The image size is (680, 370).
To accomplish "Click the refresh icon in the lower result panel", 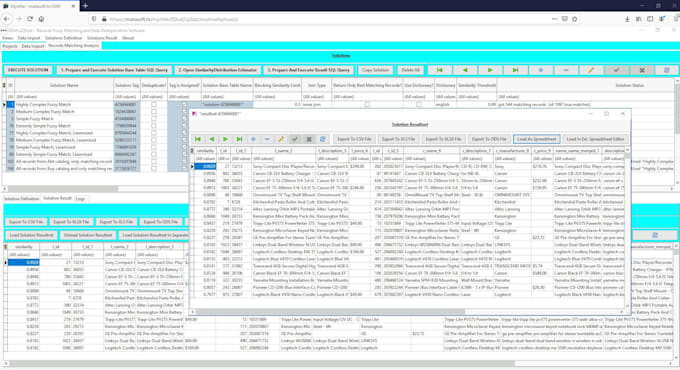I will 655,235.
